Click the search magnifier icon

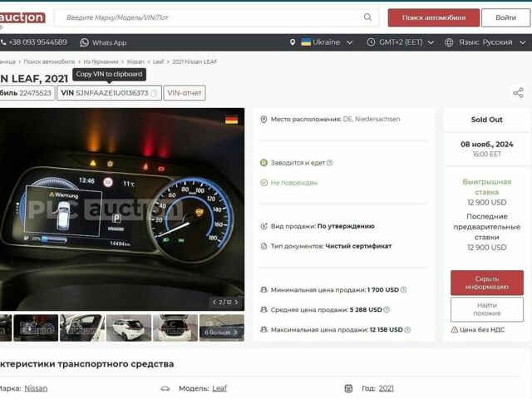pyautogui.click(x=367, y=17)
